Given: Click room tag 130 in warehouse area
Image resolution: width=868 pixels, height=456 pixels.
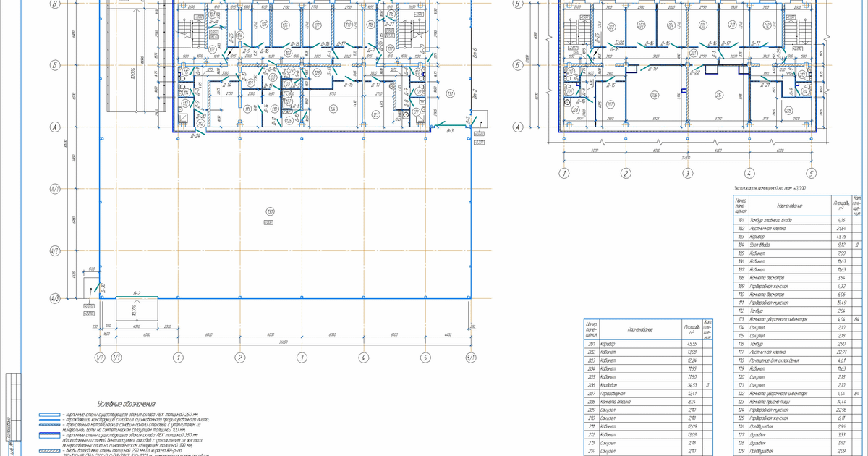Looking at the screenshot, I should point(269,212).
